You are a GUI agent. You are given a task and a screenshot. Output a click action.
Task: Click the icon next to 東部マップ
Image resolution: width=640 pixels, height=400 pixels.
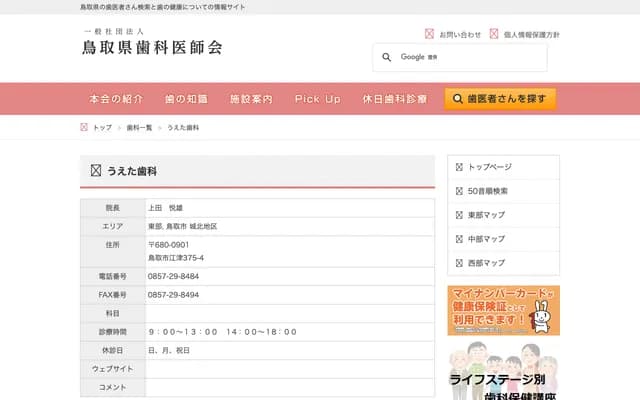(459, 215)
